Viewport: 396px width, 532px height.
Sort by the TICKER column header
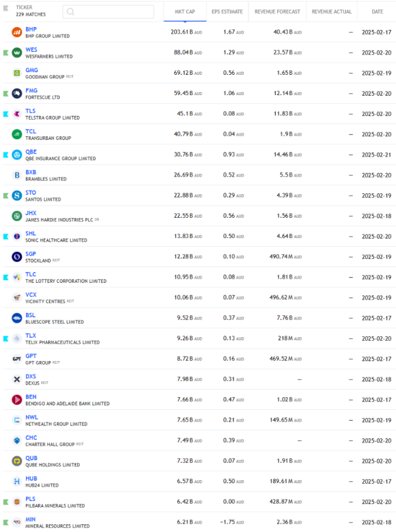(x=24, y=7)
